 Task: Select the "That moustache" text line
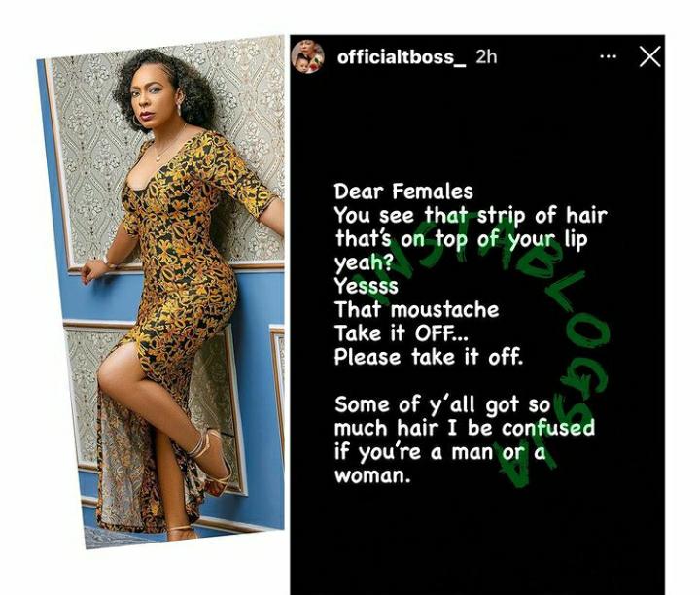416,310
